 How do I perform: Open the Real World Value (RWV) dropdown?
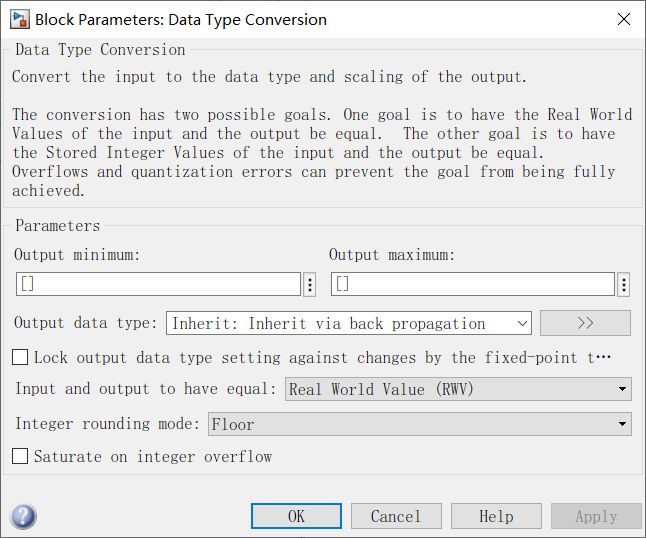pyautogui.click(x=458, y=389)
